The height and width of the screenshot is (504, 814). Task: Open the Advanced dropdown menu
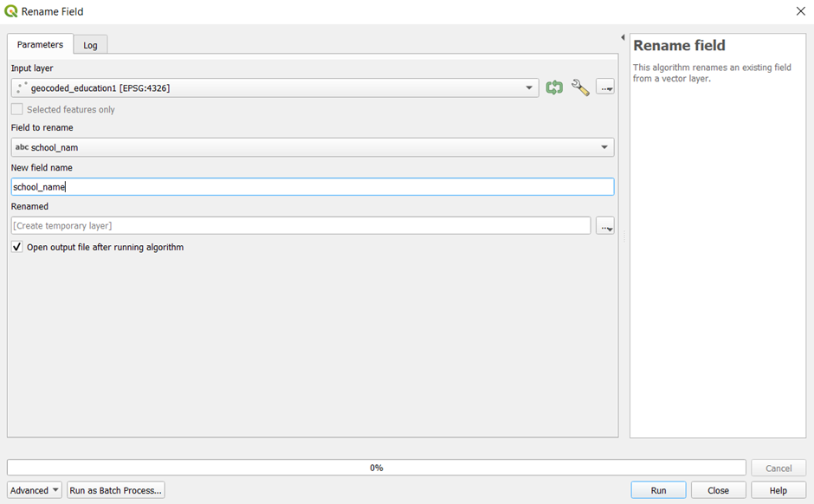[35, 490]
